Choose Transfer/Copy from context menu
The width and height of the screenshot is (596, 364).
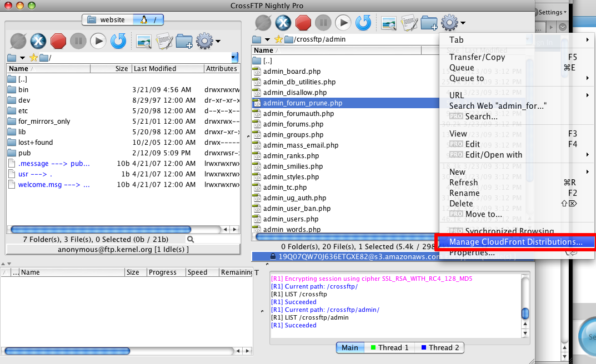(x=518, y=57)
